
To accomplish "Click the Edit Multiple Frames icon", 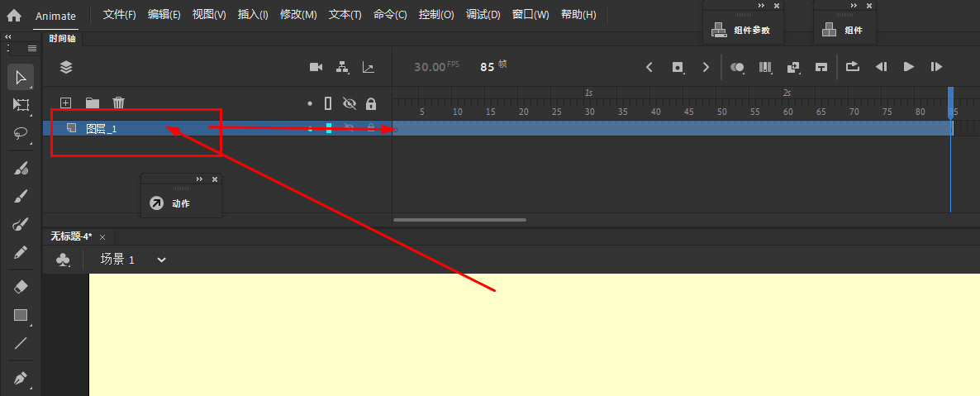I will click(x=766, y=67).
